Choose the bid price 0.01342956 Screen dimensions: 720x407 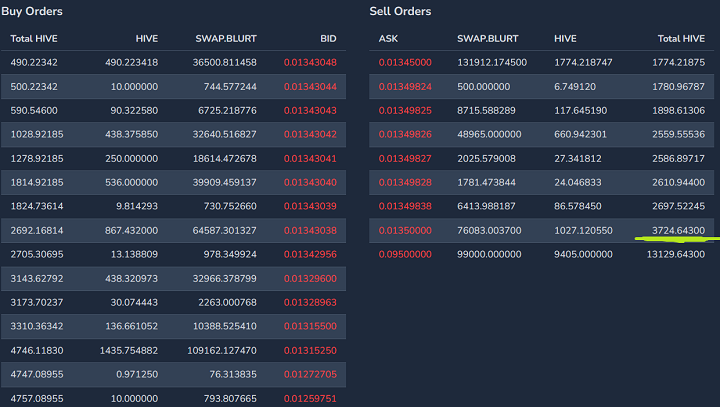coord(310,254)
